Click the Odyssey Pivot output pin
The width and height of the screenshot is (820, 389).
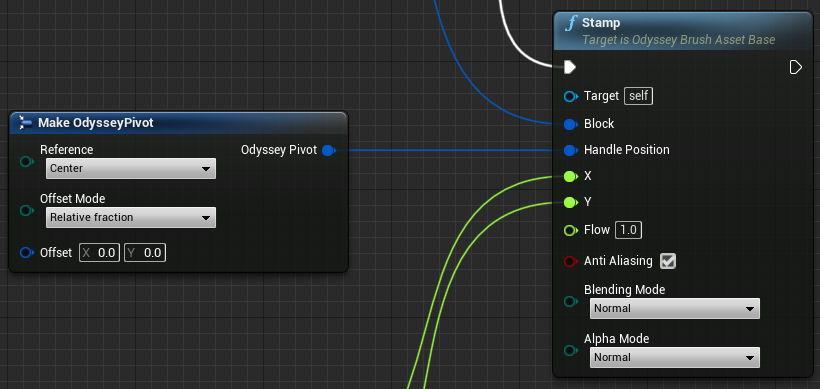[328, 151]
